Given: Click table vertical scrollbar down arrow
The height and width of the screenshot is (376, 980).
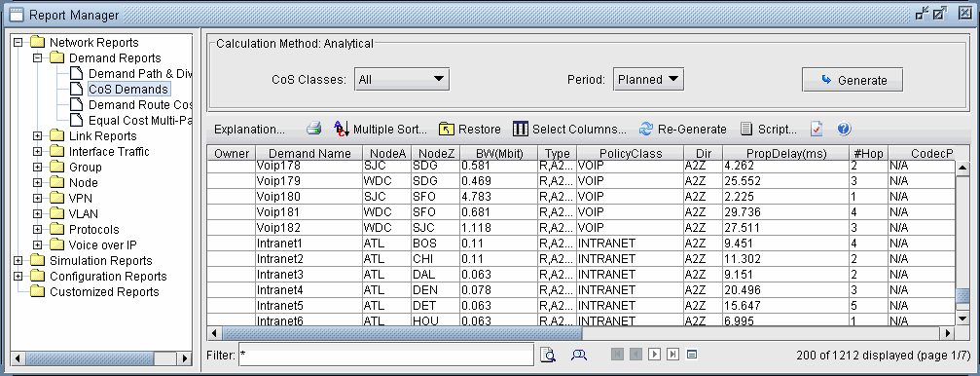Looking at the screenshot, I should (x=962, y=318).
